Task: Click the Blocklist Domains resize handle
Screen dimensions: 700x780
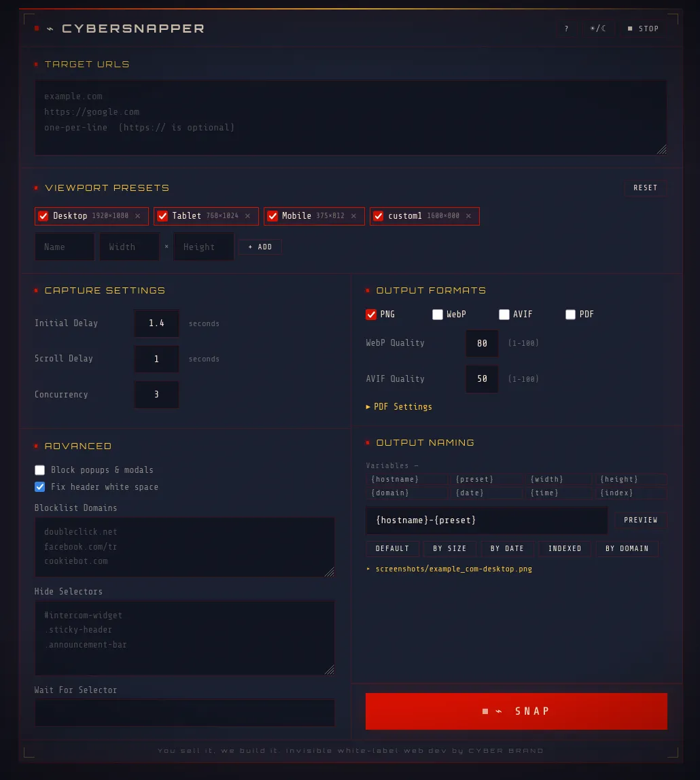Action: point(330,573)
